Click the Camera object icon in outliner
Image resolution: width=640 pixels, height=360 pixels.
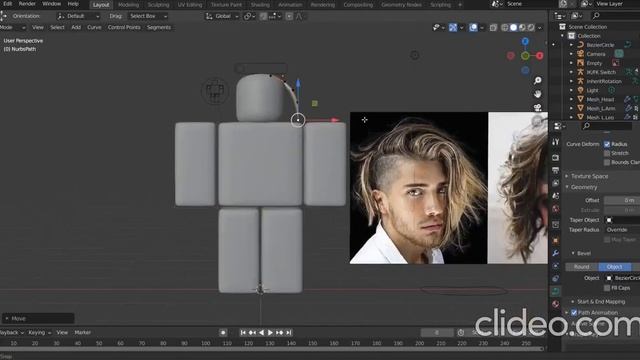(580, 53)
